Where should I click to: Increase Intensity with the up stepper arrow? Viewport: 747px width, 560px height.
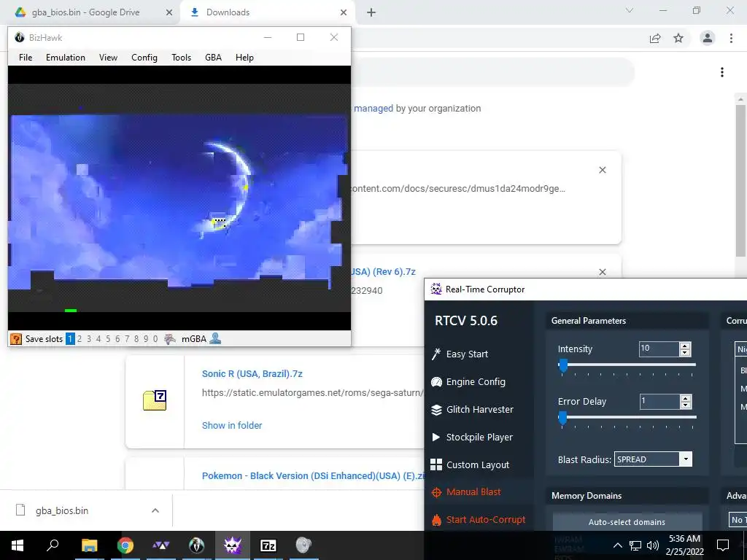(685, 346)
